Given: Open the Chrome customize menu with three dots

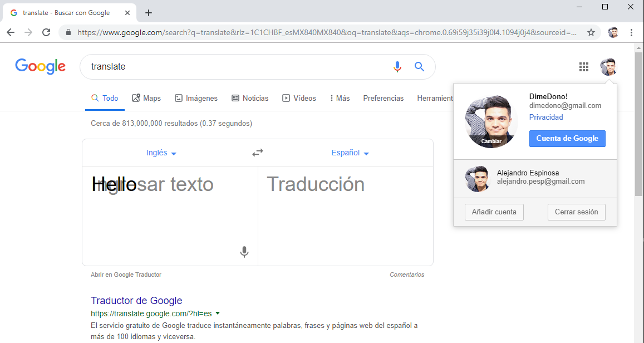Looking at the screenshot, I should click(x=631, y=32).
